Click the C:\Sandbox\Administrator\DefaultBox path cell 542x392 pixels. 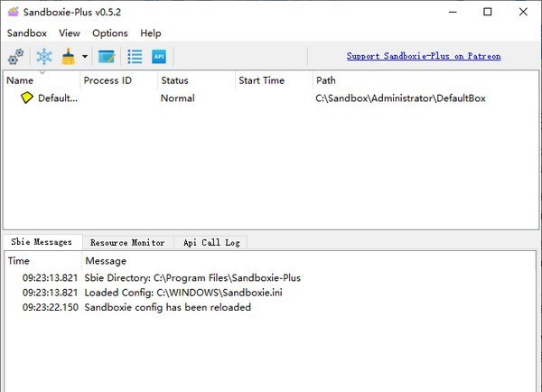pos(400,98)
